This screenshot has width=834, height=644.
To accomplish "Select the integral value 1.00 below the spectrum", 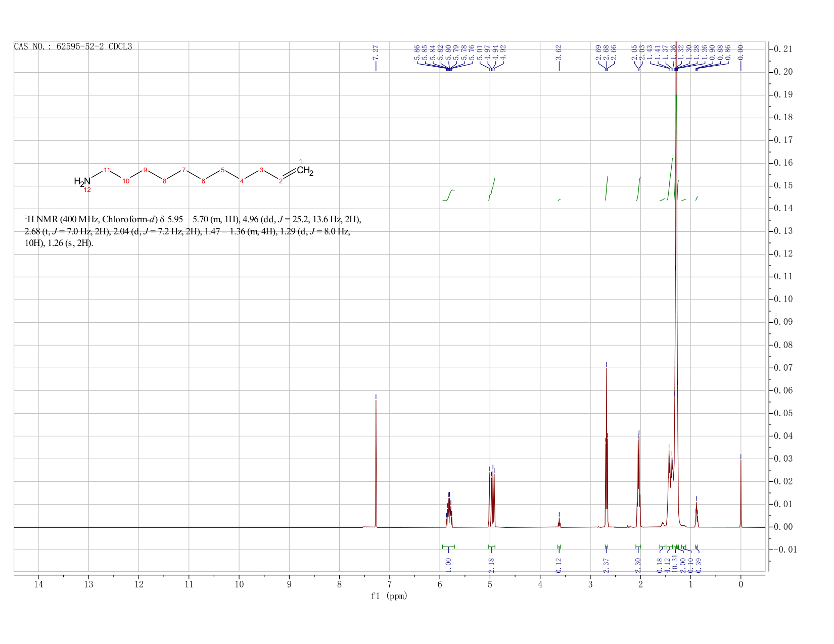I will pyautogui.click(x=448, y=565).
